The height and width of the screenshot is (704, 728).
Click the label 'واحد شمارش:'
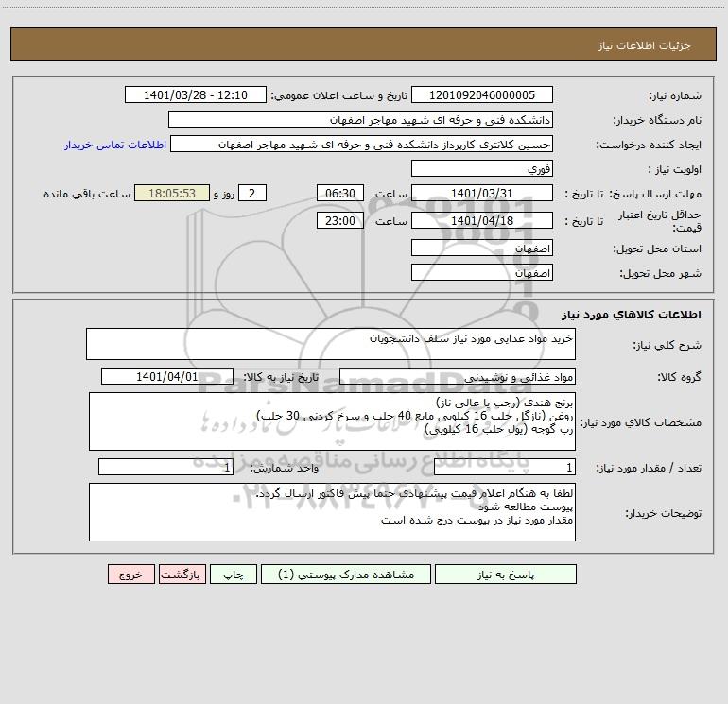coord(285,468)
